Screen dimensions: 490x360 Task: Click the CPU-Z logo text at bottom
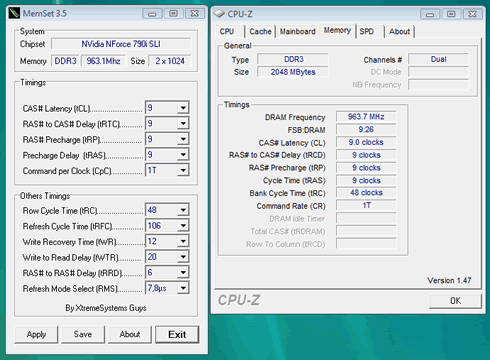[239, 300]
